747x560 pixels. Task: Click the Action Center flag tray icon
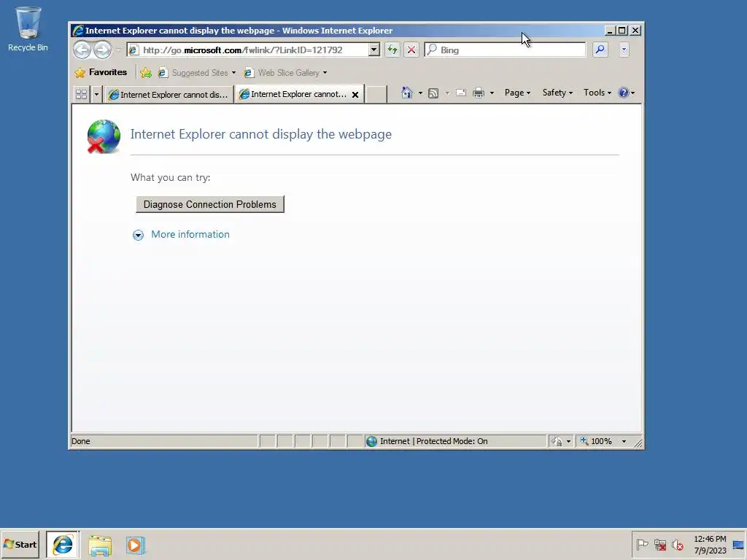point(642,544)
